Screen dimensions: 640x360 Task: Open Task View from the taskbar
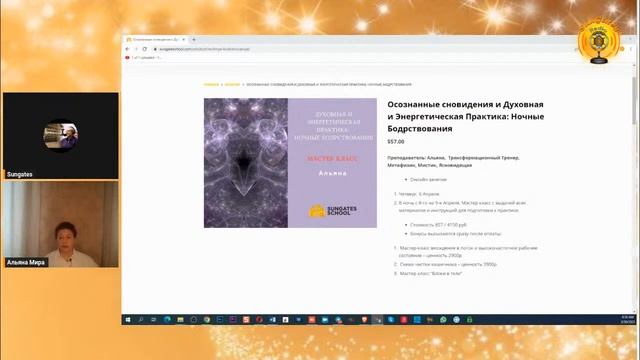(154, 320)
